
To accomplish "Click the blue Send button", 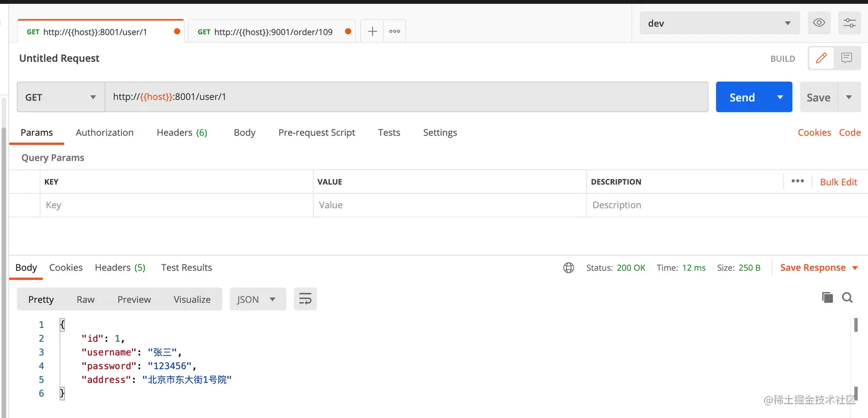I will (x=742, y=97).
